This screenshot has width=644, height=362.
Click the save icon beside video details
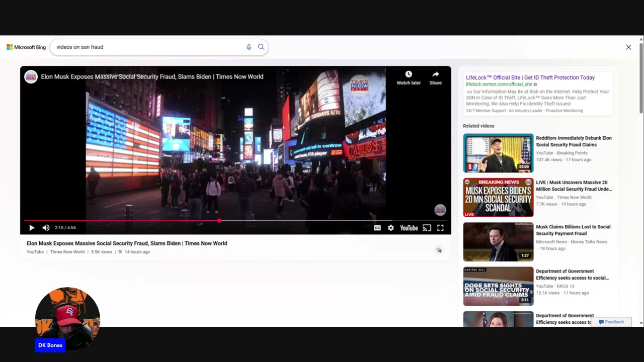coord(439,250)
